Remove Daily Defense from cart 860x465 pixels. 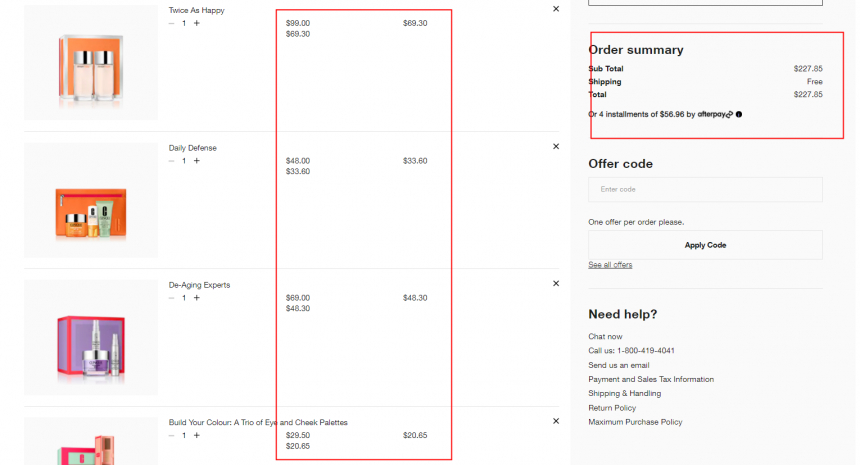556,146
